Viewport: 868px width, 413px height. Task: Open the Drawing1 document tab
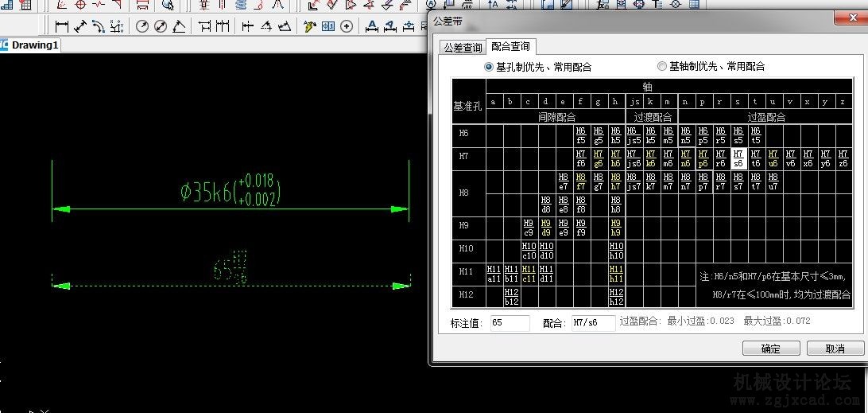tap(30, 45)
